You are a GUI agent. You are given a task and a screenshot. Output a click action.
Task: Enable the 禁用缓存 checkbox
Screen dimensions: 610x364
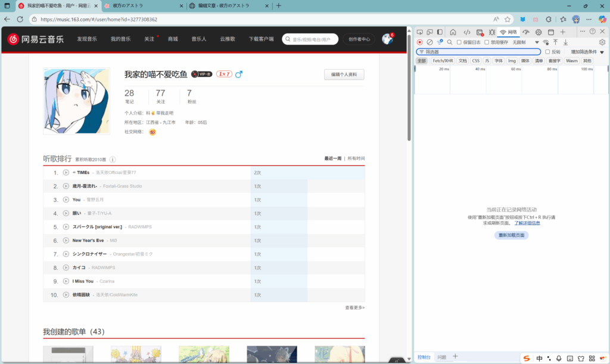487,42
